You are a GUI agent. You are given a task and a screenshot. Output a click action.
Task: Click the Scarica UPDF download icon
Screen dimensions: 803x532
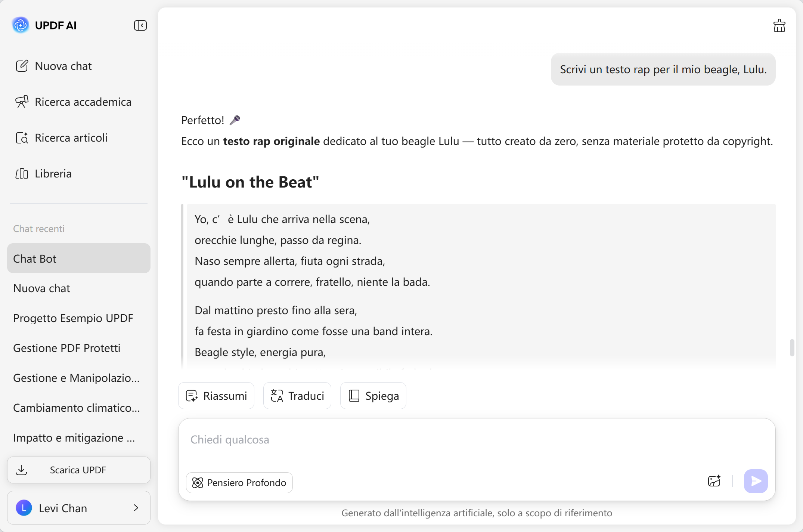(x=22, y=470)
